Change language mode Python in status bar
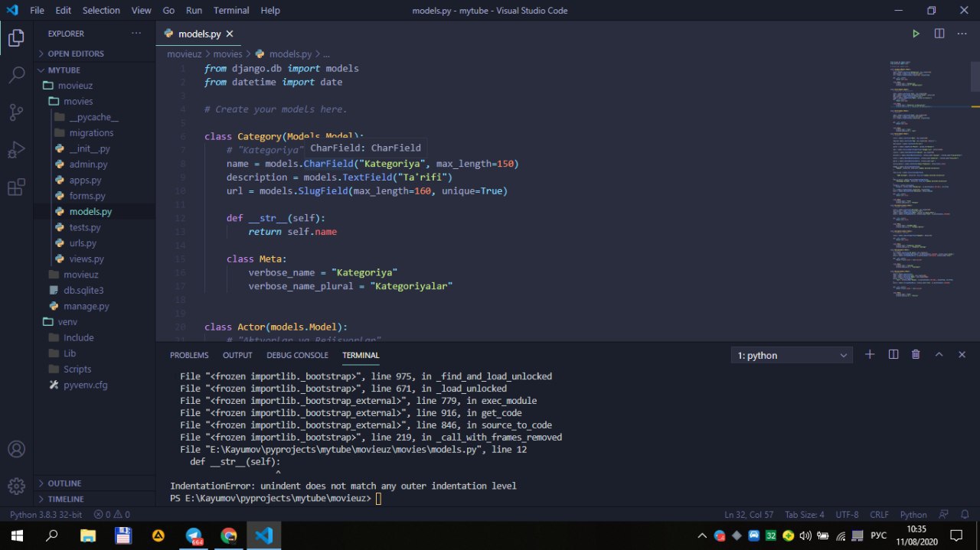 click(x=913, y=515)
